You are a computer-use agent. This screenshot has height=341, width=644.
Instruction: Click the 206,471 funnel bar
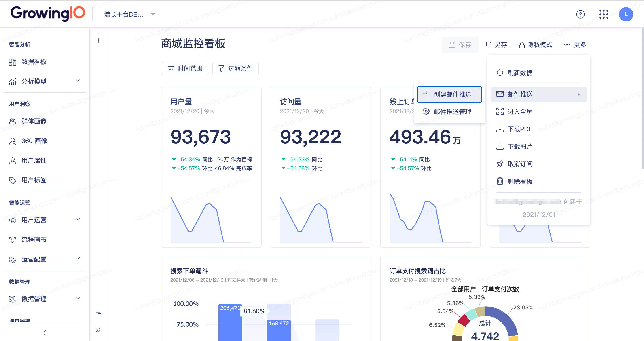(x=230, y=322)
